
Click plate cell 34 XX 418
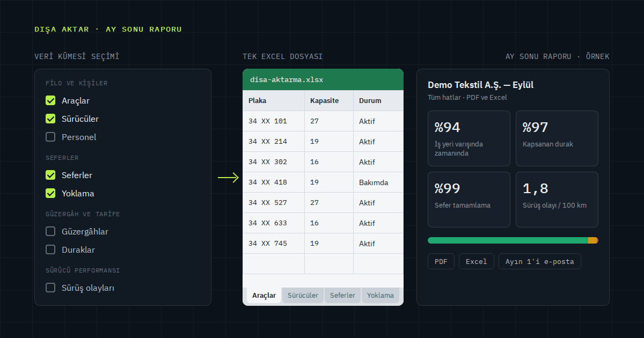pyautogui.click(x=274, y=182)
